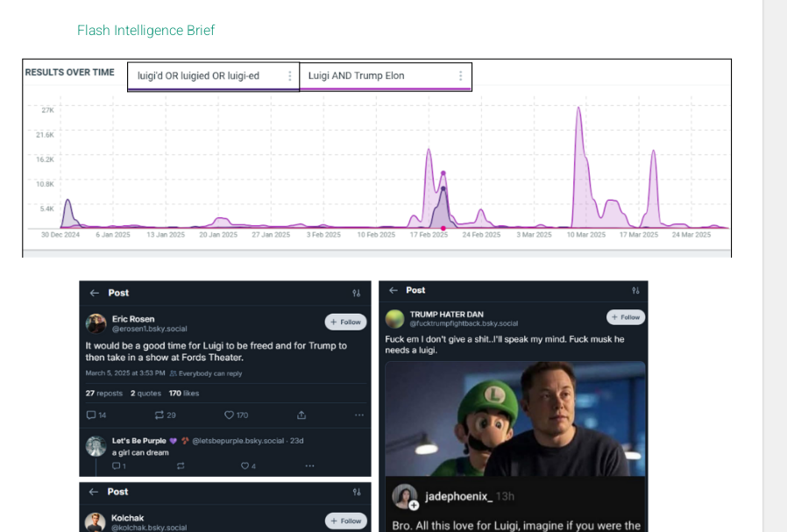787x532 pixels.
Task: Click the "20 Jan 2025" date label
Action: tap(218, 235)
